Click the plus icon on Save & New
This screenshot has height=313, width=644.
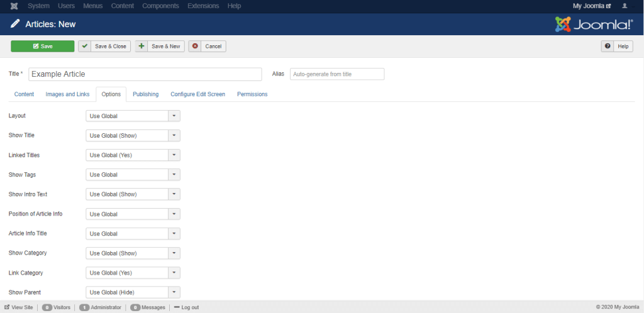142,47
